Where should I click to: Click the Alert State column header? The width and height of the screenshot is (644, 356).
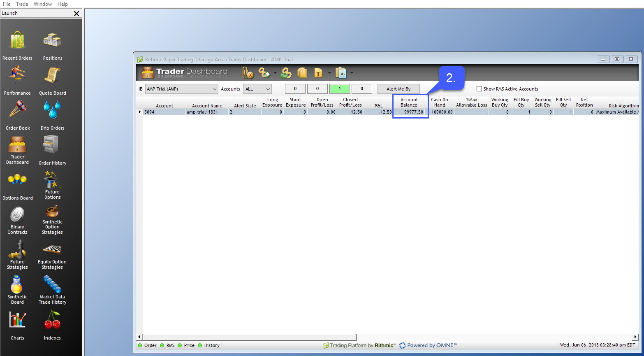point(245,106)
